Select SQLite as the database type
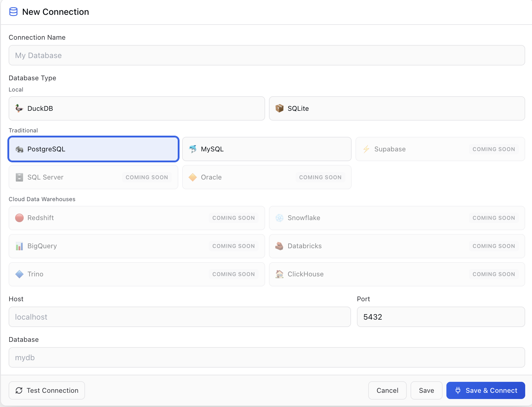Image resolution: width=532 pixels, height=407 pixels. point(397,108)
